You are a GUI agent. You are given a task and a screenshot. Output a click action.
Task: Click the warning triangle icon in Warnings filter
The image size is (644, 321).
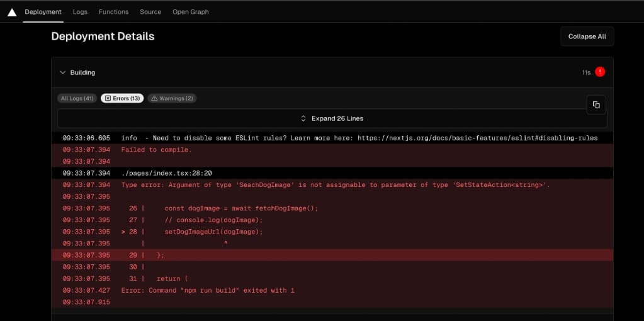click(x=154, y=99)
